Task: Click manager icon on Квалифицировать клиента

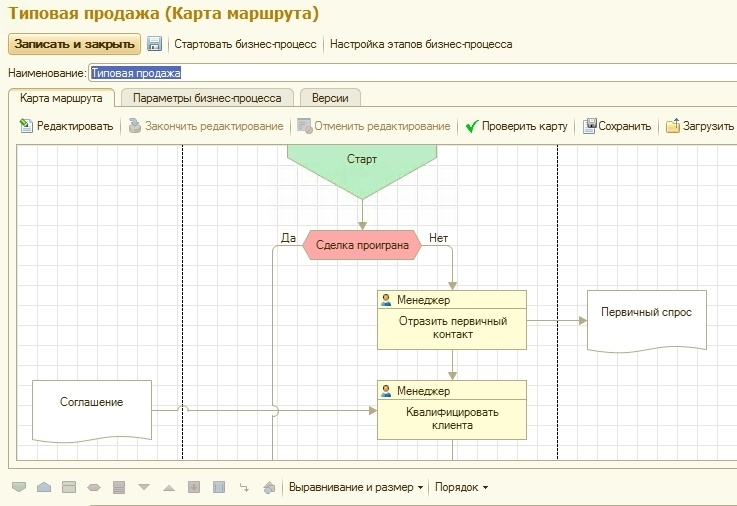Action: tap(386, 390)
